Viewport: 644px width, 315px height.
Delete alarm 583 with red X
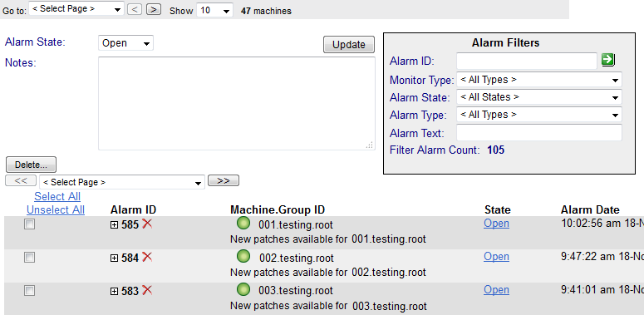tap(147, 290)
